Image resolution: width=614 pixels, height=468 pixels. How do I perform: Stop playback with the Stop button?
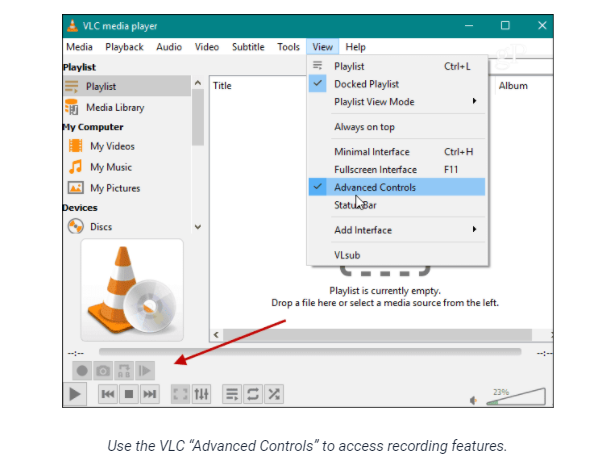coord(129,394)
